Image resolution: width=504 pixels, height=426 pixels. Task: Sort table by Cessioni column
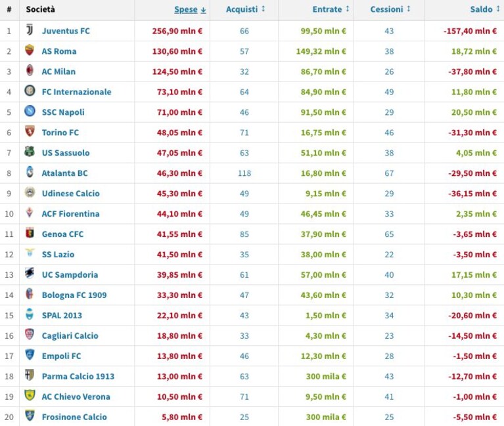pyautogui.click(x=390, y=9)
